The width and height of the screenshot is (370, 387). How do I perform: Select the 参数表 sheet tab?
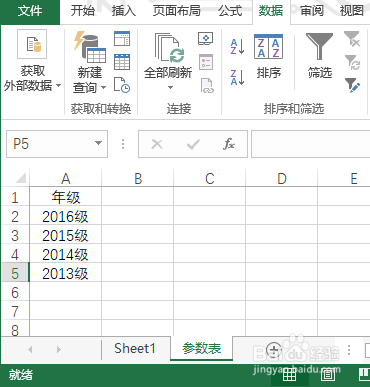[202, 348]
